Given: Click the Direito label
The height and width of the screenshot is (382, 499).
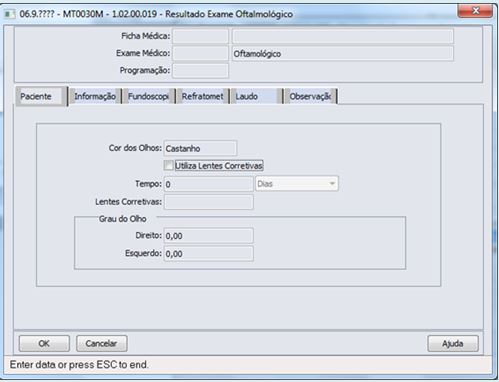Looking at the screenshot, I should click(148, 235).
